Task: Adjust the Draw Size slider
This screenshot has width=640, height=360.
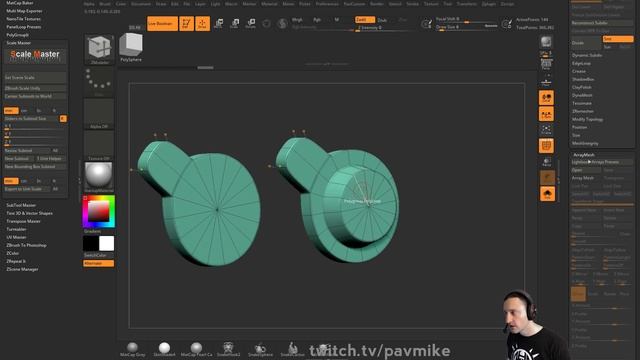Action: [x=466, y=27]
